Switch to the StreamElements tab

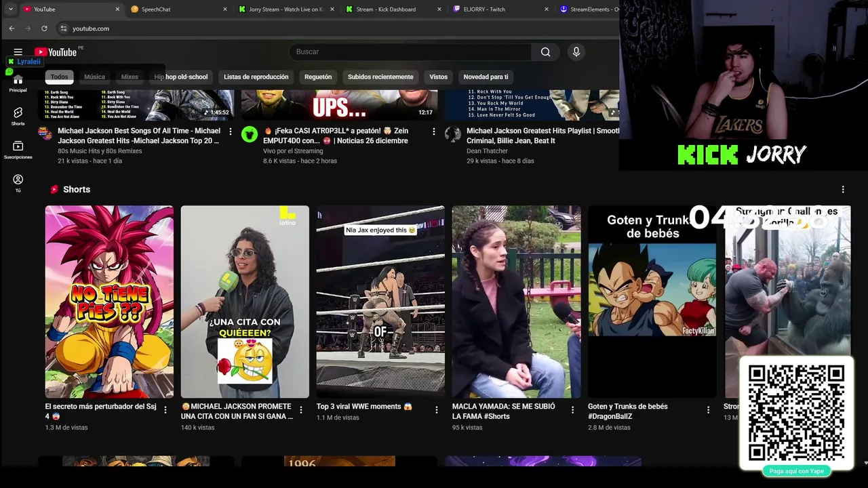589,9
